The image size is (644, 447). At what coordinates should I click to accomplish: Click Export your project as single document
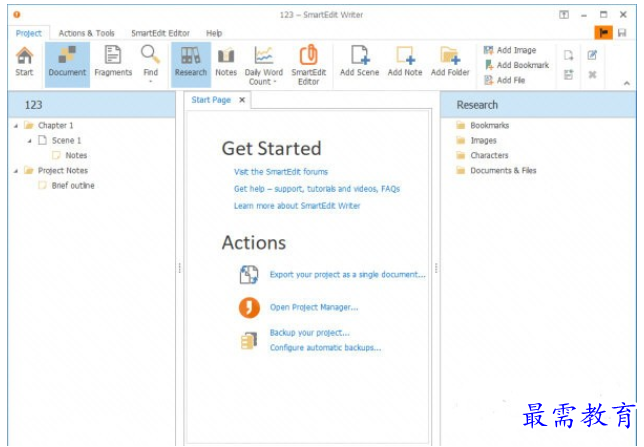point(347,274)
